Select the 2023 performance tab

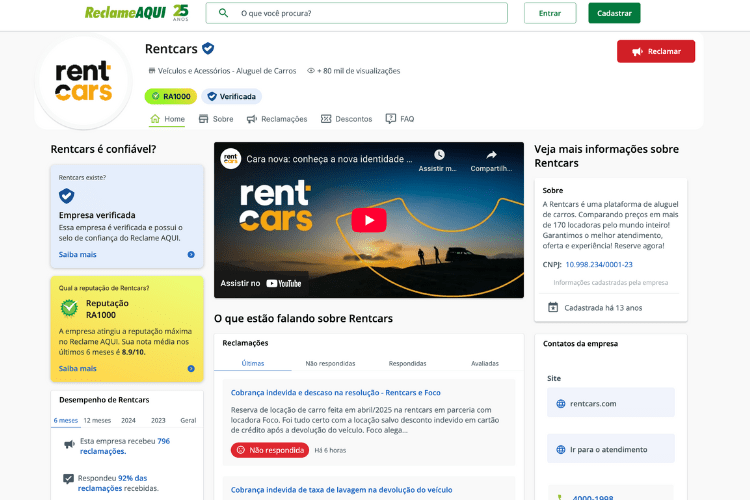click(x=158, y=420)
